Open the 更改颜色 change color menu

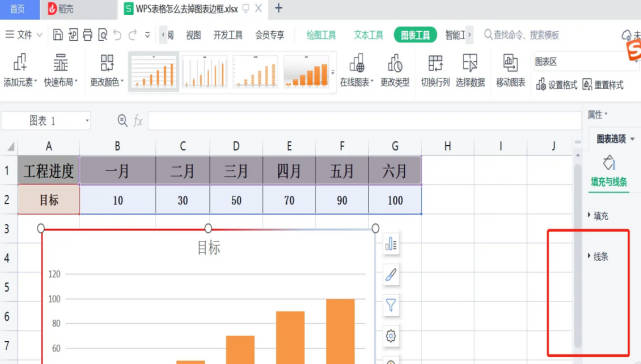[x=107, y=70]
